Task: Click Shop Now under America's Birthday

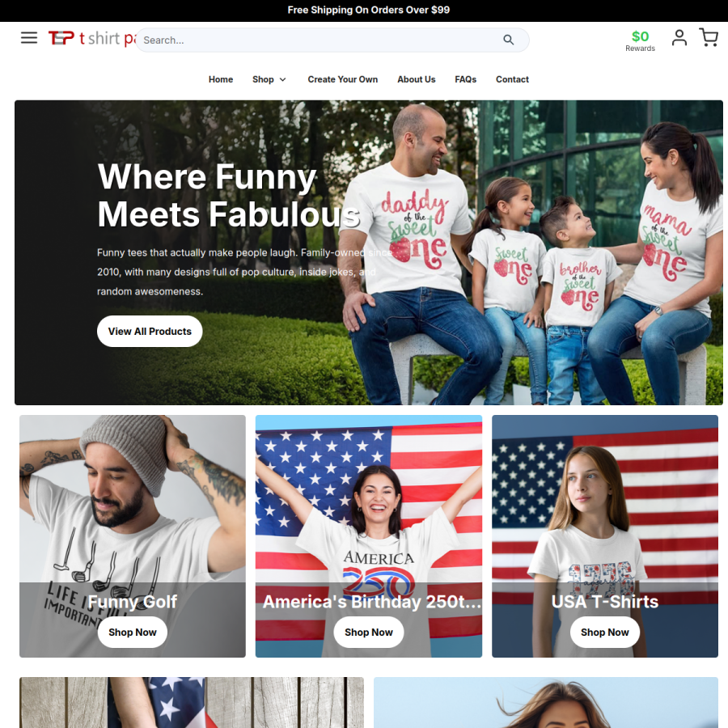Action: (369, 632)
